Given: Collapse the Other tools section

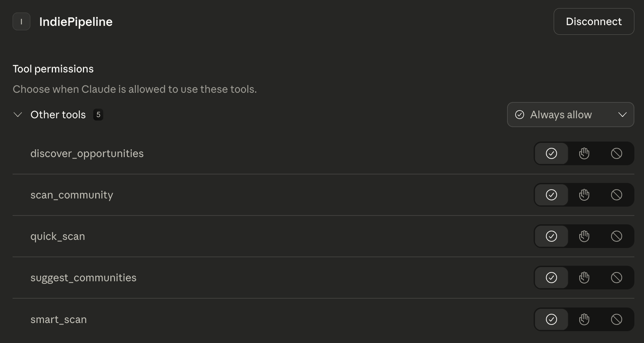Looking at the screenshot, I should click(18, 115).
